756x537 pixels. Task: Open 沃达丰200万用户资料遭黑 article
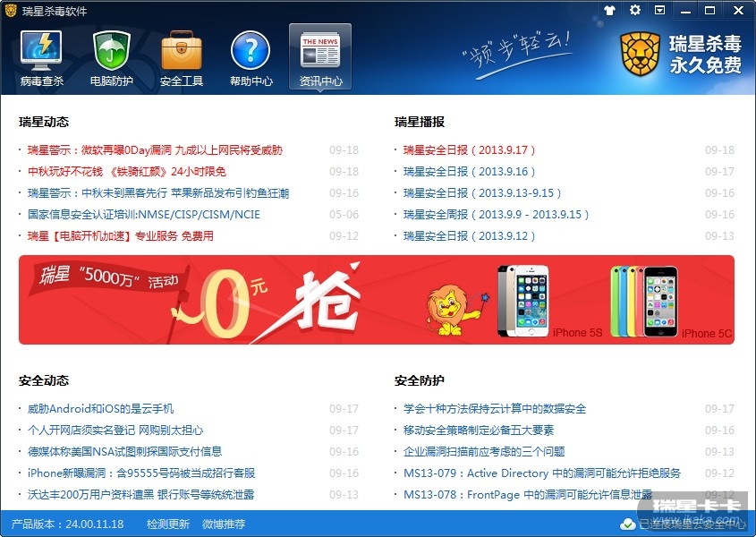pos(140,495)
